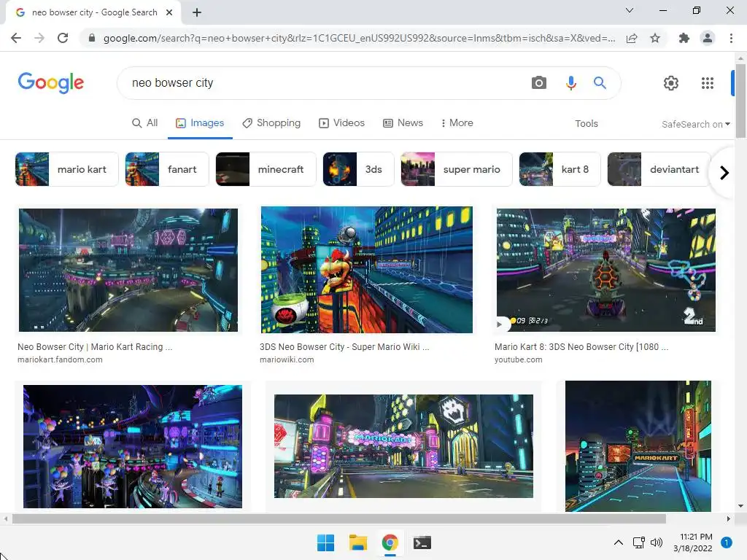Visit the mariowiki.com source link

tap(287, 359)
